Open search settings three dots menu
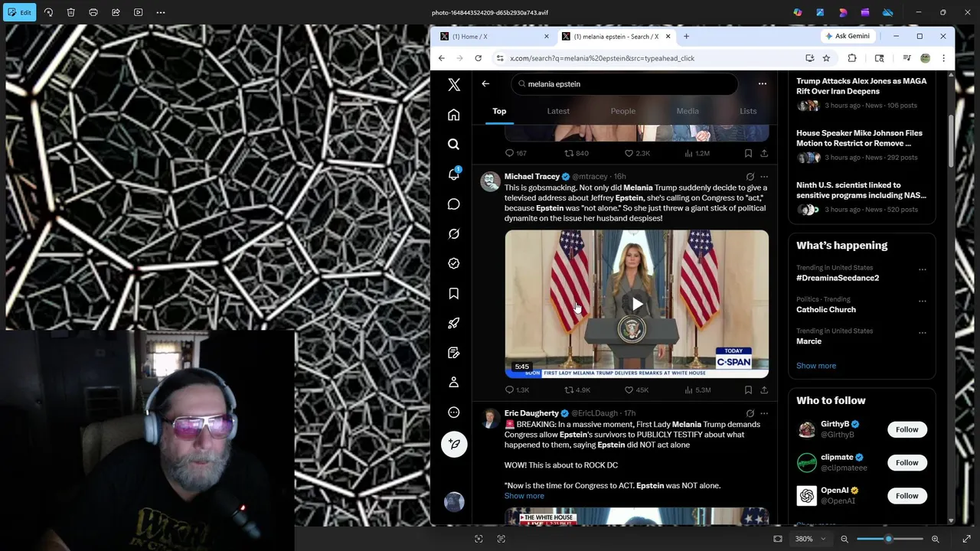This screenshot has width=980, height=551. click(762, 83)
